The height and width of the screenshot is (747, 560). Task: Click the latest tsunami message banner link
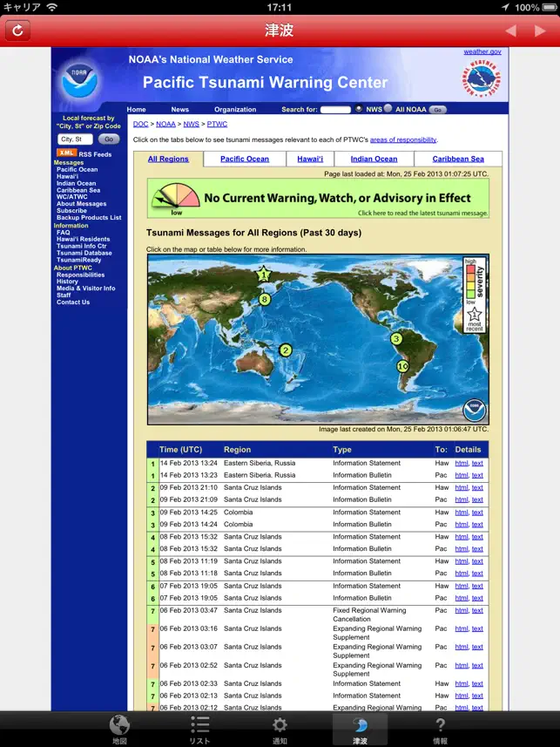[423, 213]
